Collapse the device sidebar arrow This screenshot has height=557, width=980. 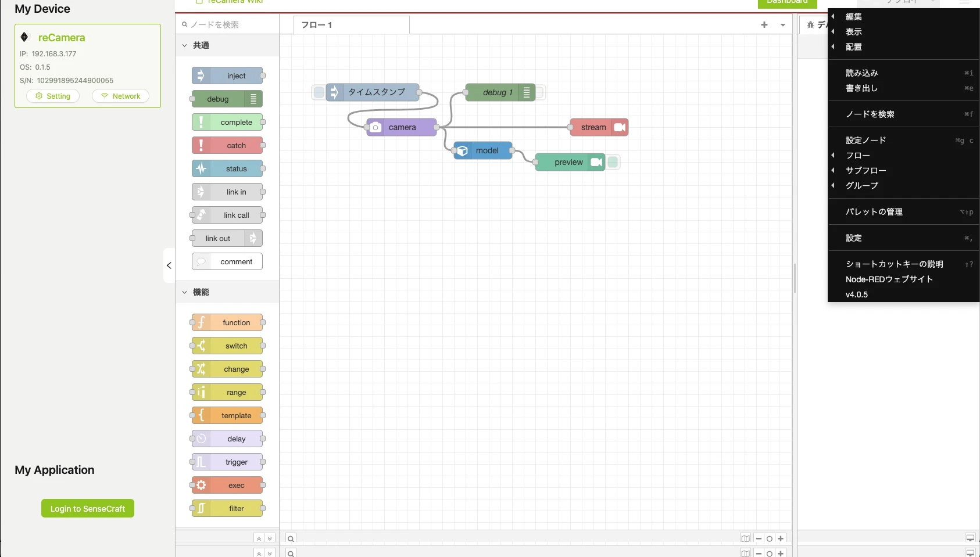[169, 265]
